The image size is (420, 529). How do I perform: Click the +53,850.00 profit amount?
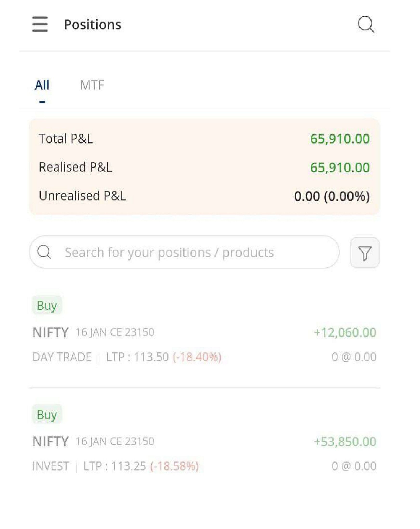point(345,442)
